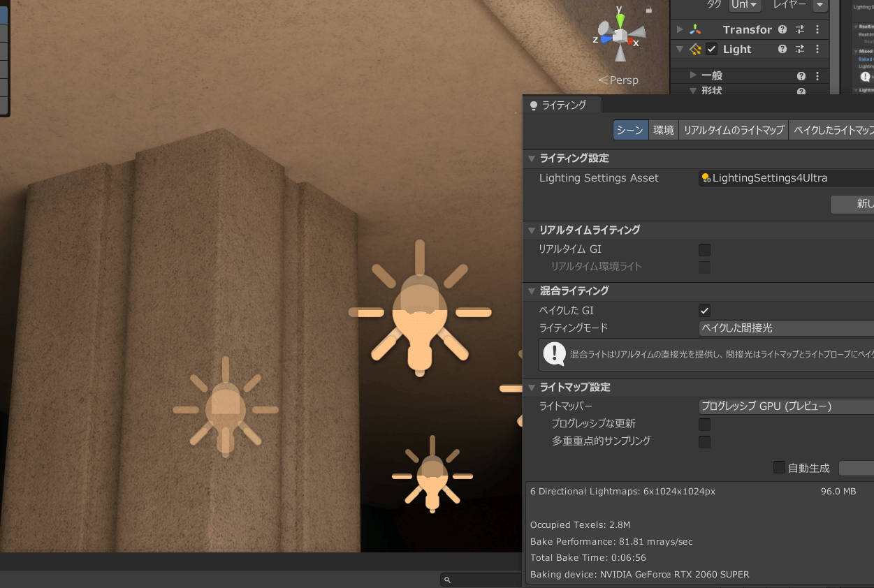Switch to the 環境 tab
The image size is (874, 588).
tap(663, 131)
